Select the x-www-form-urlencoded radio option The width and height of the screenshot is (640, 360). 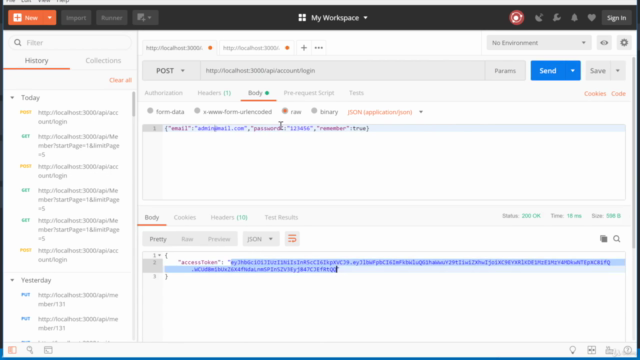click(197, 111)
